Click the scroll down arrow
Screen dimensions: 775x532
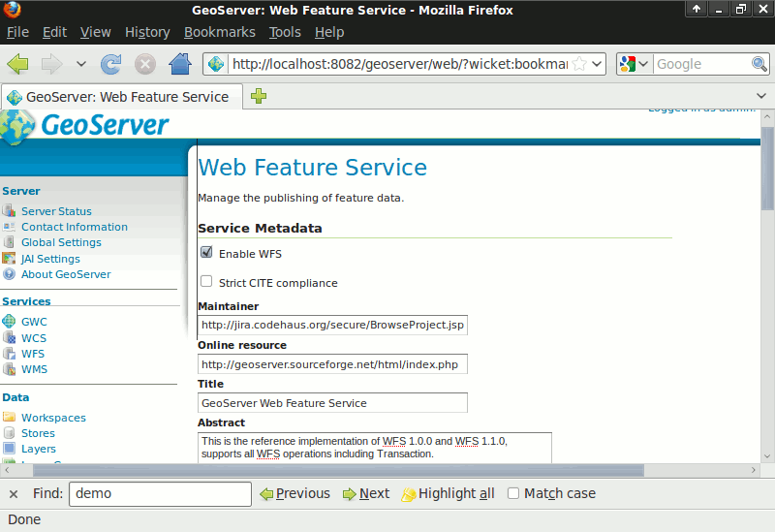pos(767,456)
